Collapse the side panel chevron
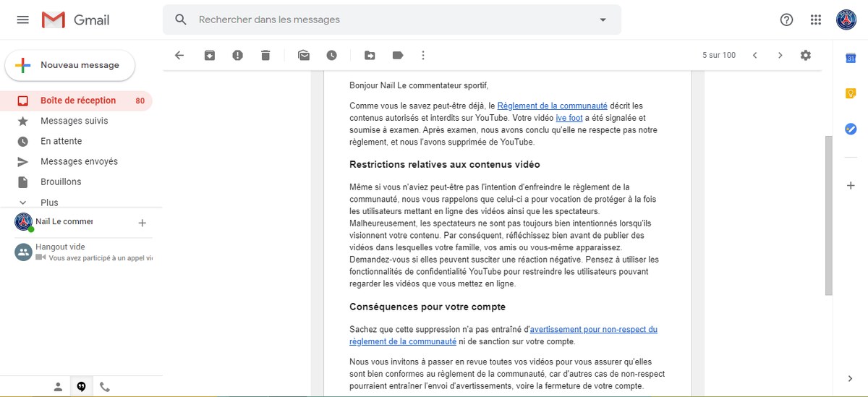Image resolution: width=868 pixels, height=397 pixels. [851, 379]
